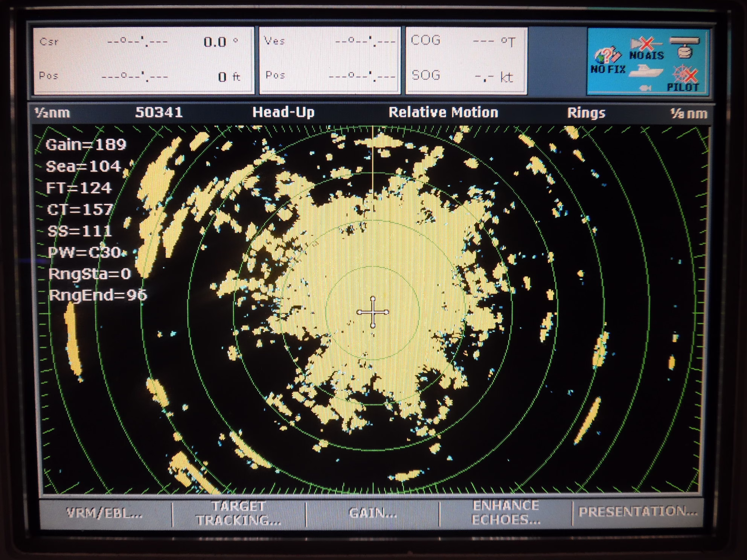Select the NO AIS status icon
The image size is (747, 560).
coord(646,49)
